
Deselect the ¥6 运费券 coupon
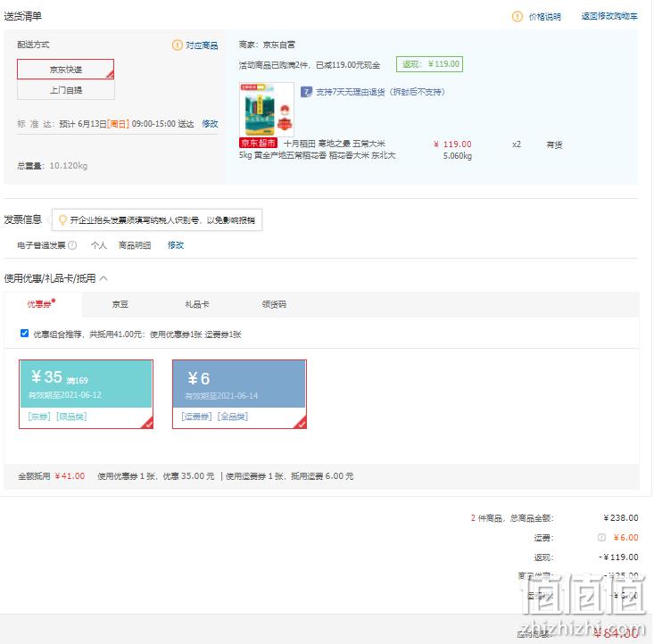239,394
